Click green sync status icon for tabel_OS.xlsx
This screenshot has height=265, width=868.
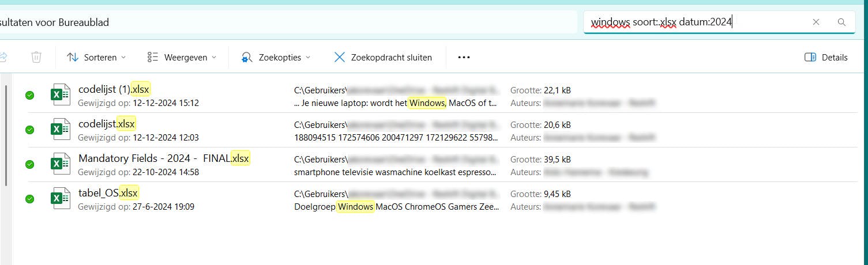point(30,199)
